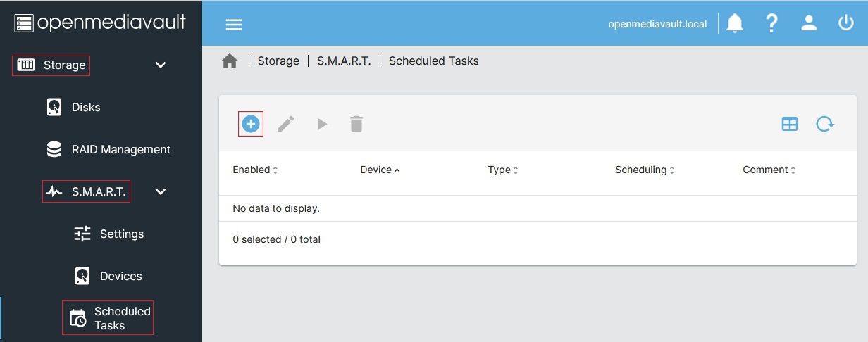Click the blue plus create task icon

coord(251,125)
